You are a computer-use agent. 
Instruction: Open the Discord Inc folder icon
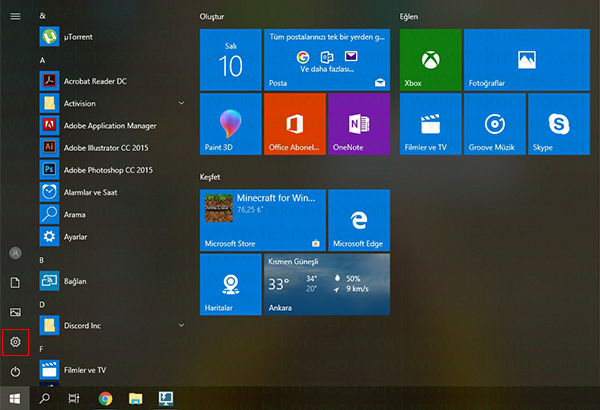click(x=49, y=325)
